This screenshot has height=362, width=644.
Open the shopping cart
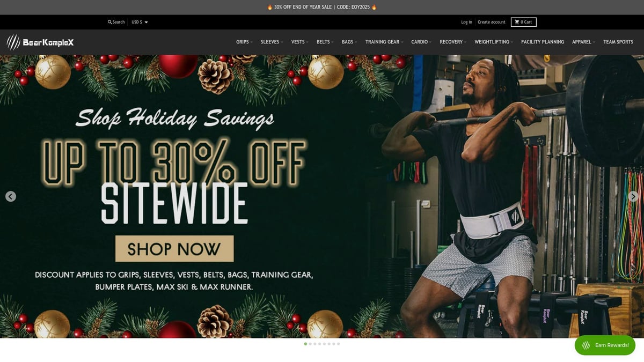pyautogui.click(x=523, y=22)
